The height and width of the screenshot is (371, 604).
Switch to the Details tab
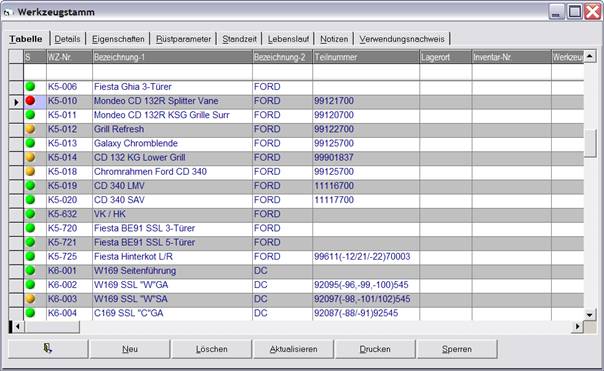67,39
